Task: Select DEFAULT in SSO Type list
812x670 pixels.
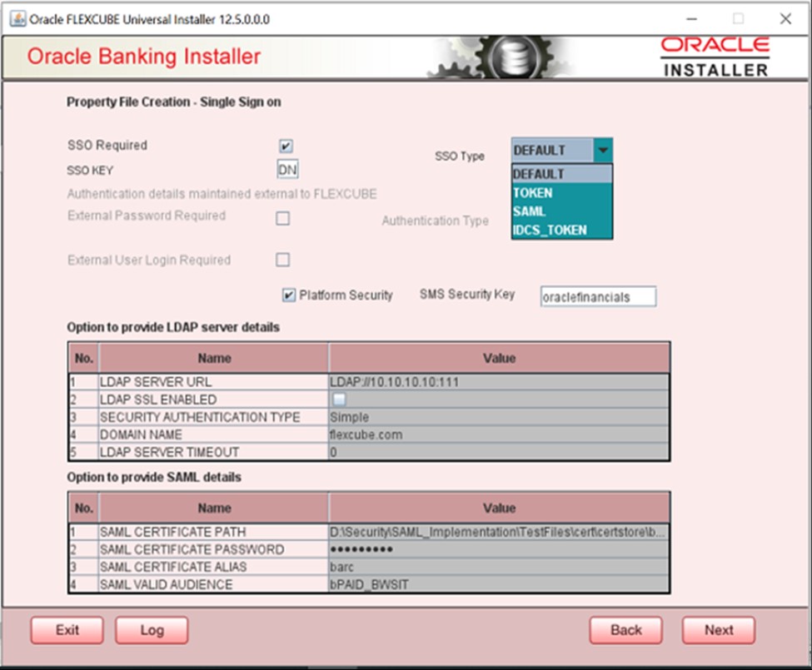Action: (562, 174)
